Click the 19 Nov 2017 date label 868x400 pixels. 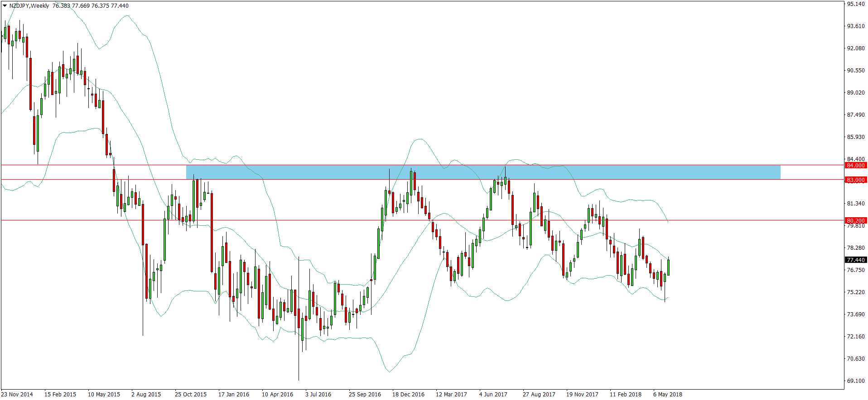[x=582, y=395]
